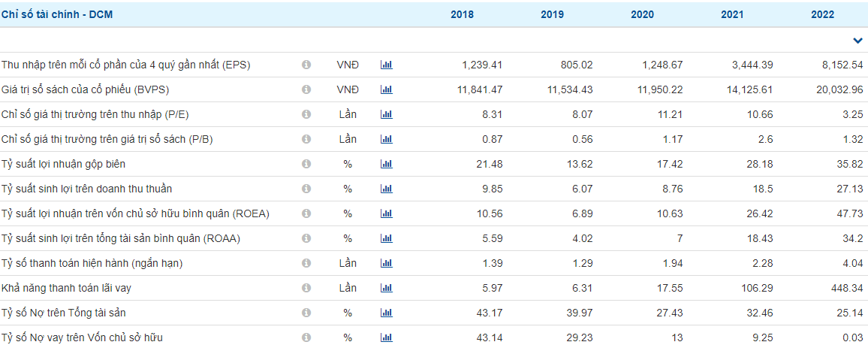Click the 2021 interest coverage value 106.29
Screen dimensions: 868x351
pyautogui.click(x=759, y=288)
